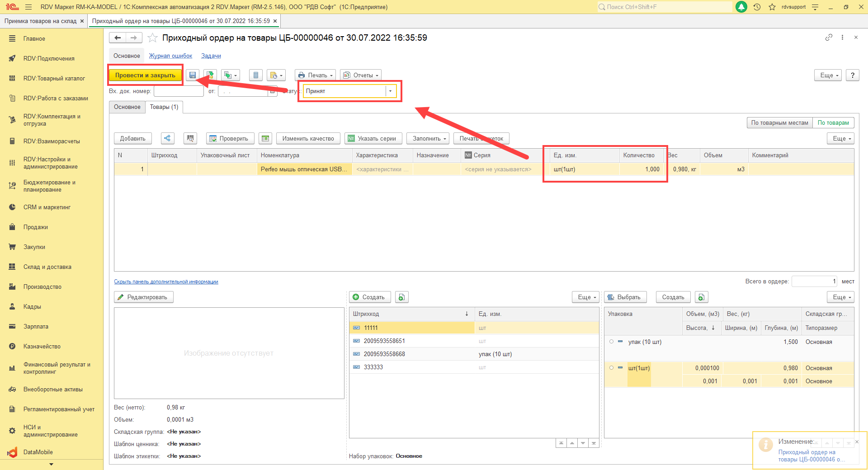Open the top toolbar Еще menu
This screenshot has width=868, height=470.
point(828,75)
